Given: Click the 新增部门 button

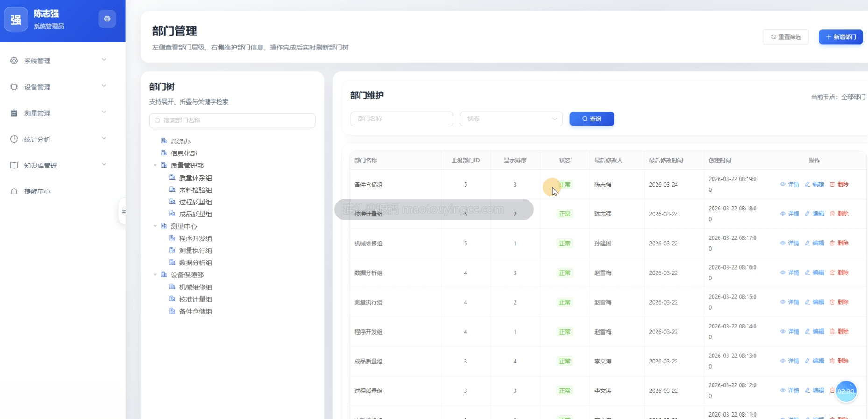Looking at the screenshot, I should 841,37.
